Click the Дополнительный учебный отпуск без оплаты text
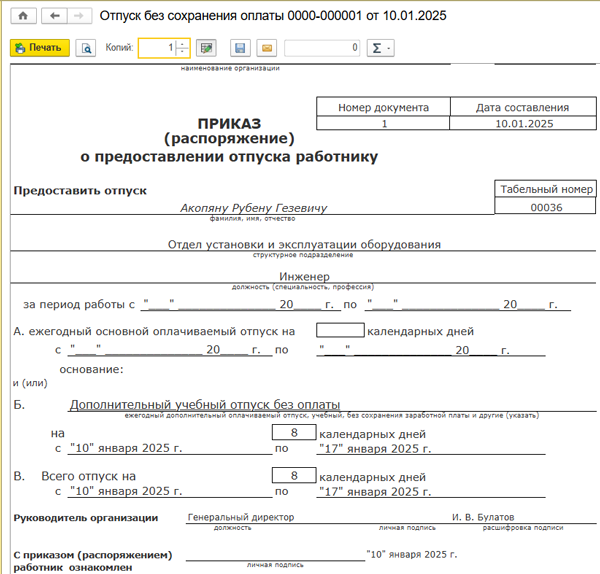600x574 pixels. click(x=205, y=404)
